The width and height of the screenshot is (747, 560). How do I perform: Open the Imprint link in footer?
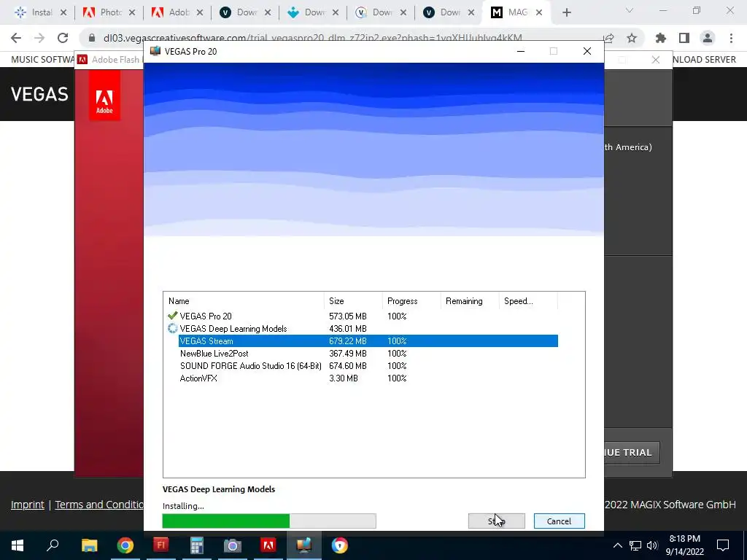coord(28,505)
